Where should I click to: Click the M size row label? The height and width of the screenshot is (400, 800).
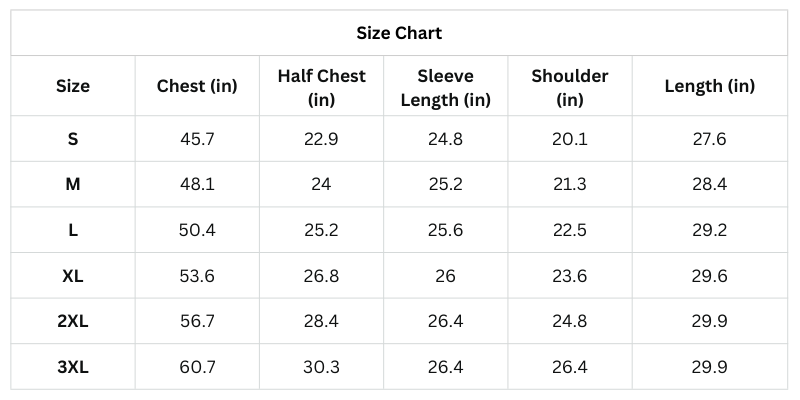73,184
